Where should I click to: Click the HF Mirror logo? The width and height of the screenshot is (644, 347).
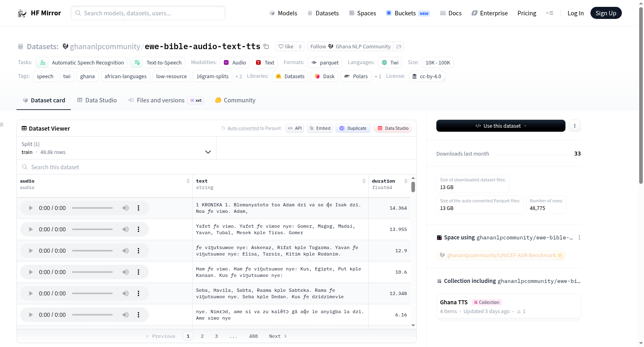click(x=39, y=13)
